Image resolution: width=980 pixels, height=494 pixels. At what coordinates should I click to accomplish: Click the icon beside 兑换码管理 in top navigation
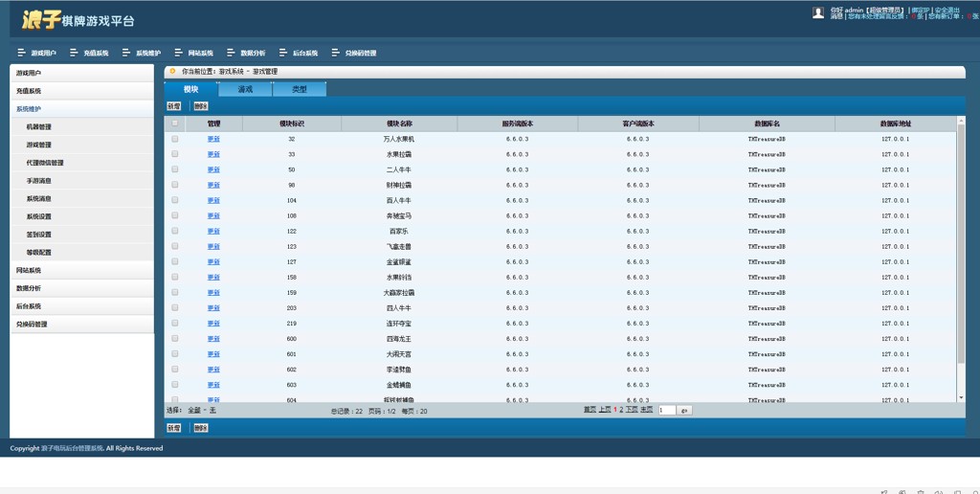(336, 53)
